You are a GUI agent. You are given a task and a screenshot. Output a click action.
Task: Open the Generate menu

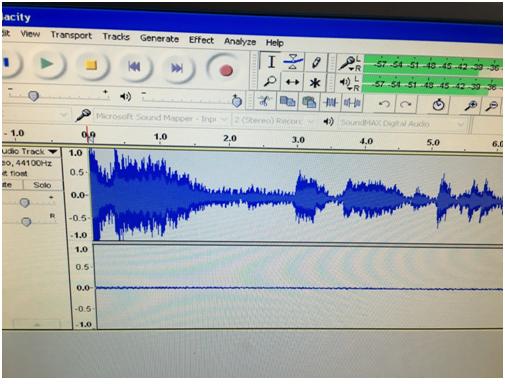click(x=159, y=38)
